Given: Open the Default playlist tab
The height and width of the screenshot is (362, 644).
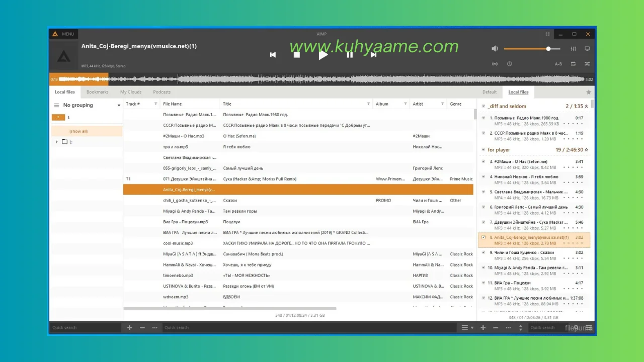Looking at the screenshot, I should click(x=490, y=92).
